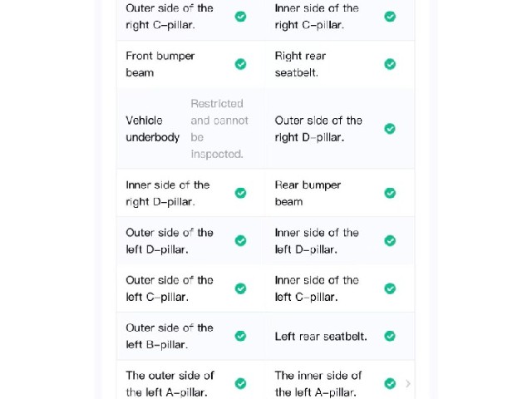Click the Front bumper beam check icon
This screenshot has width=532, height=399.
click(x=240, y=64)
